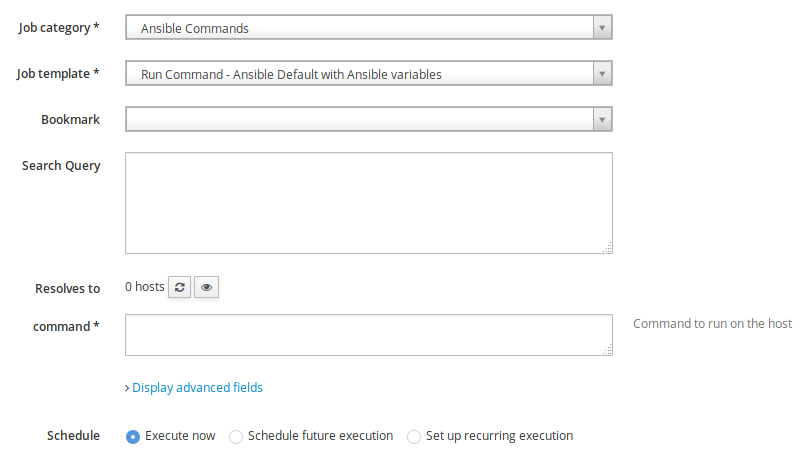This screenshot has width=809, height=465.
Task: Click the Set up recurring execution label
Action: [499, 436]
